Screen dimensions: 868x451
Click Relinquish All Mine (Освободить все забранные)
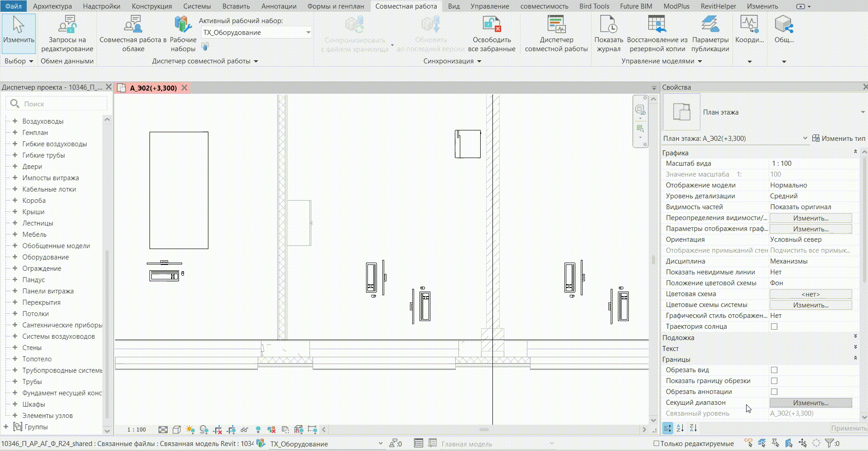pos(492,34)
